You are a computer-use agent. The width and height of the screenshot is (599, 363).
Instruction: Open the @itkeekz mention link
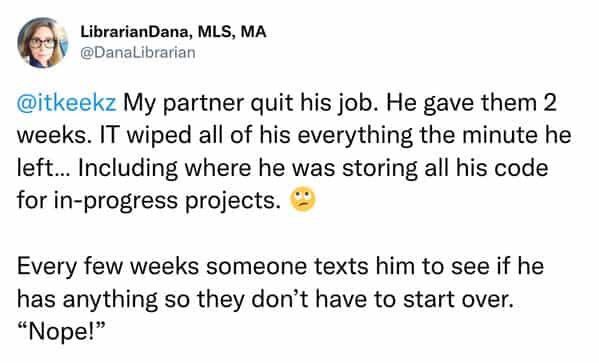(x=66, y=103)
